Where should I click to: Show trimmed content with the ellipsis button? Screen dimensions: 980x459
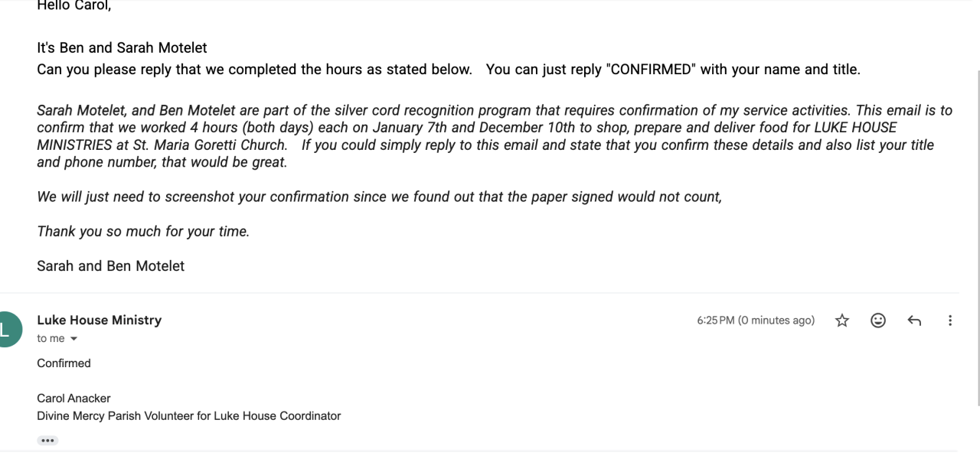point(47,441)
